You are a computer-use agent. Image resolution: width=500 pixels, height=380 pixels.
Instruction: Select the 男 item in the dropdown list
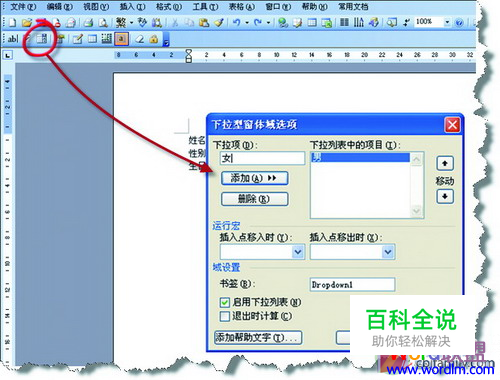(360, 157)
